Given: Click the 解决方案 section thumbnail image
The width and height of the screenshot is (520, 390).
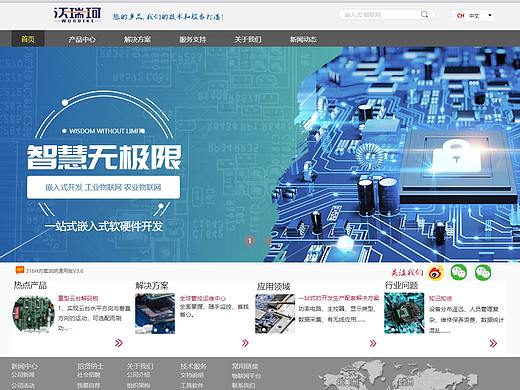Looking at the screenshot, I should click(155, 313).
